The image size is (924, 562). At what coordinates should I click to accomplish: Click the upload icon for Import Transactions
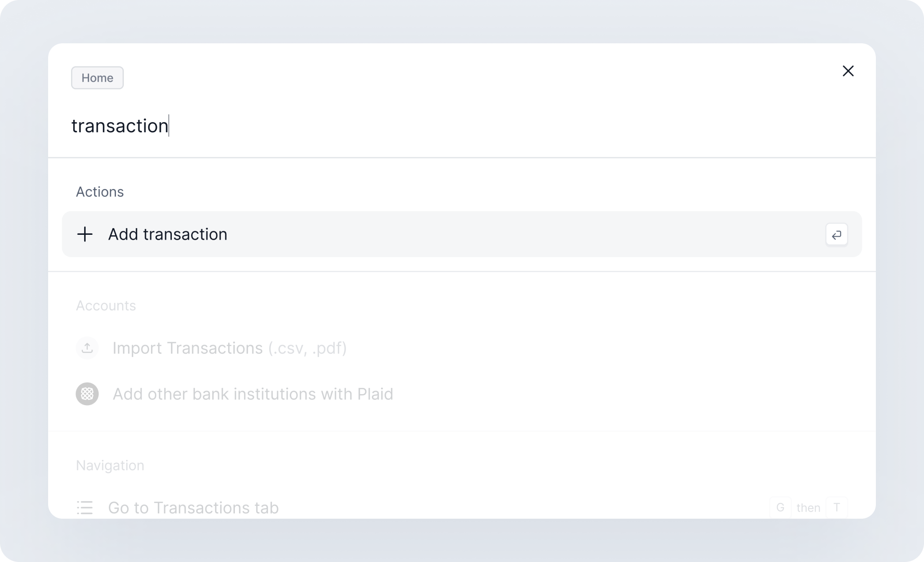point(87,348)
